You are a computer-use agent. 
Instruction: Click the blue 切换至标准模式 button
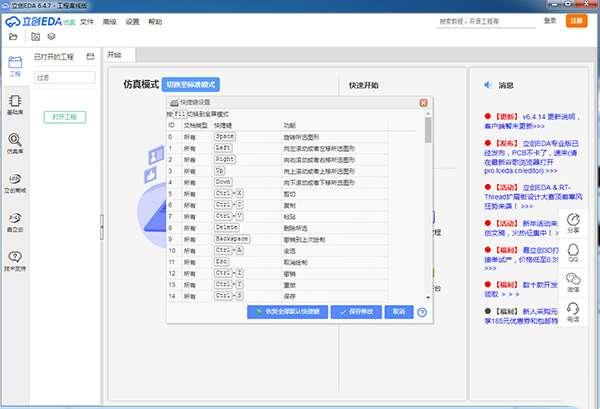tap(191, 85)
